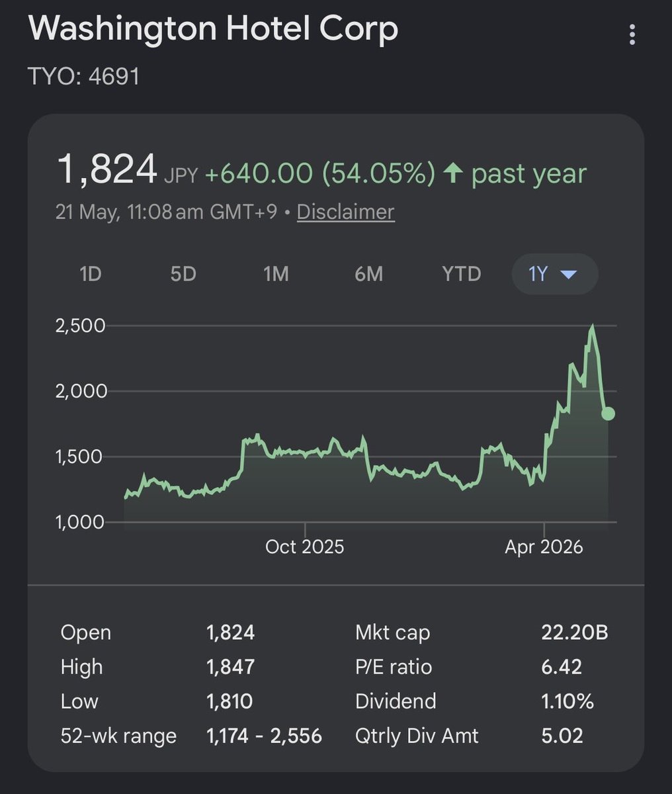Click the Apr 2026 axis label
672x794 pixels.
tap(544, 547)
